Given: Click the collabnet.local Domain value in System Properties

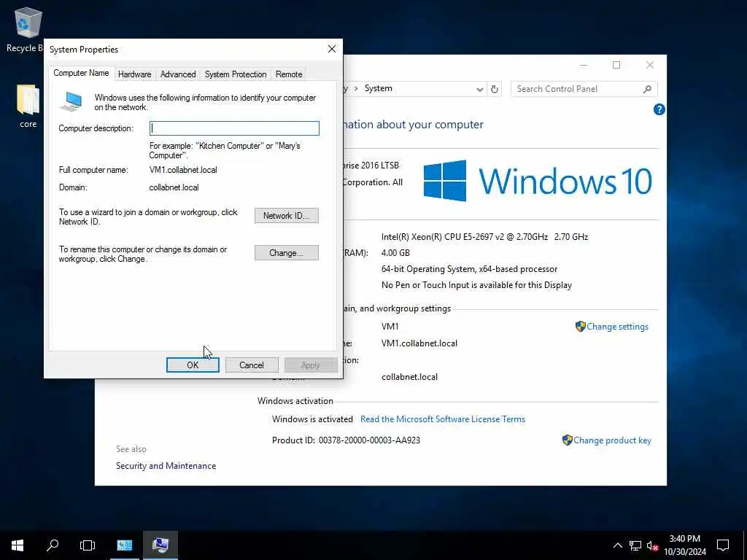Looking at the screenshot, I should point(174,187).
